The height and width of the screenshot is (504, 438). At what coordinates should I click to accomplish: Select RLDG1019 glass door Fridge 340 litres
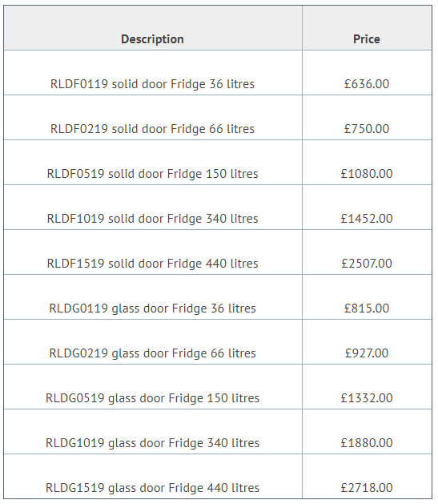click(x=152, y=443)
